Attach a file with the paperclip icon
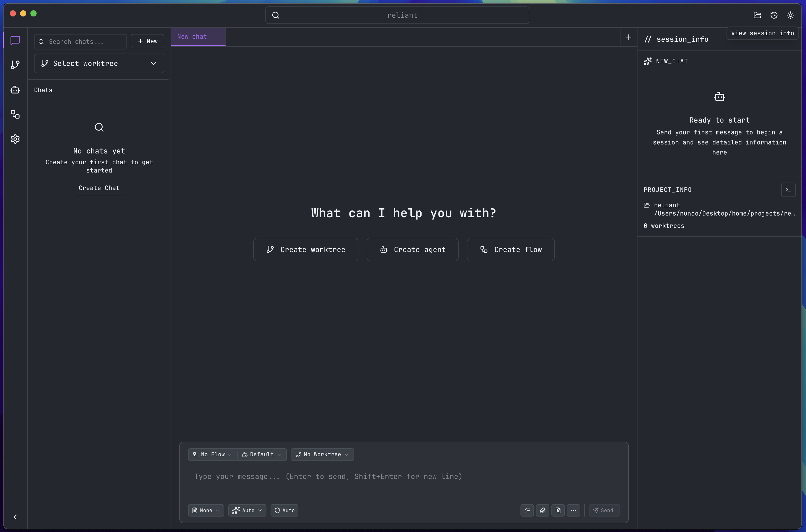 pos(543,510)
